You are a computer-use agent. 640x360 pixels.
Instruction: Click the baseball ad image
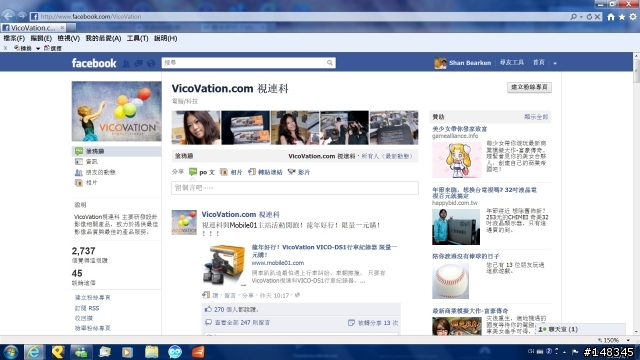[451, 281]
